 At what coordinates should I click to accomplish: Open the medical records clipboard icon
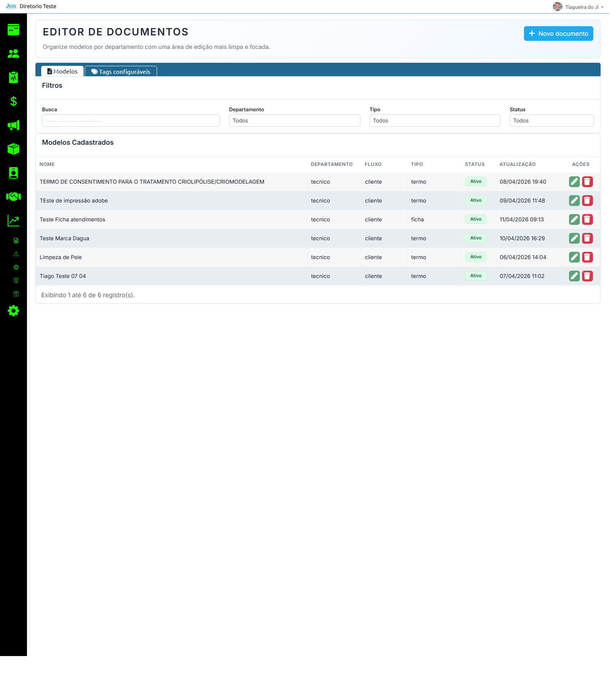13,77
